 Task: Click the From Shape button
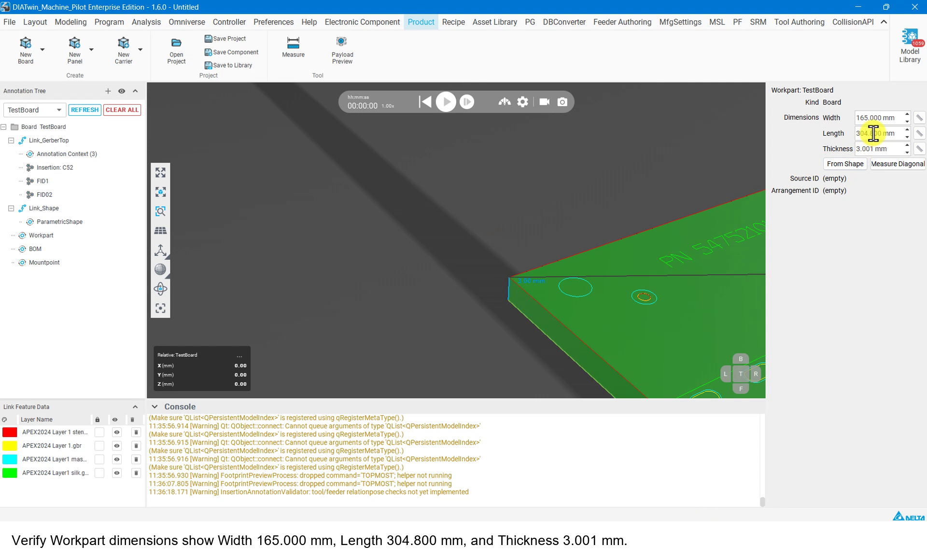(845, 164)
